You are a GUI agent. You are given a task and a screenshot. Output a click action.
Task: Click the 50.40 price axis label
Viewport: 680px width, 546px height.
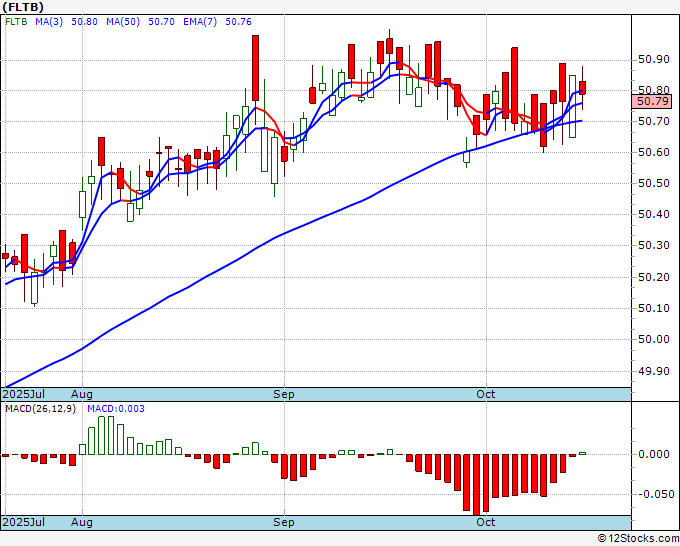(x=654, y=214)
